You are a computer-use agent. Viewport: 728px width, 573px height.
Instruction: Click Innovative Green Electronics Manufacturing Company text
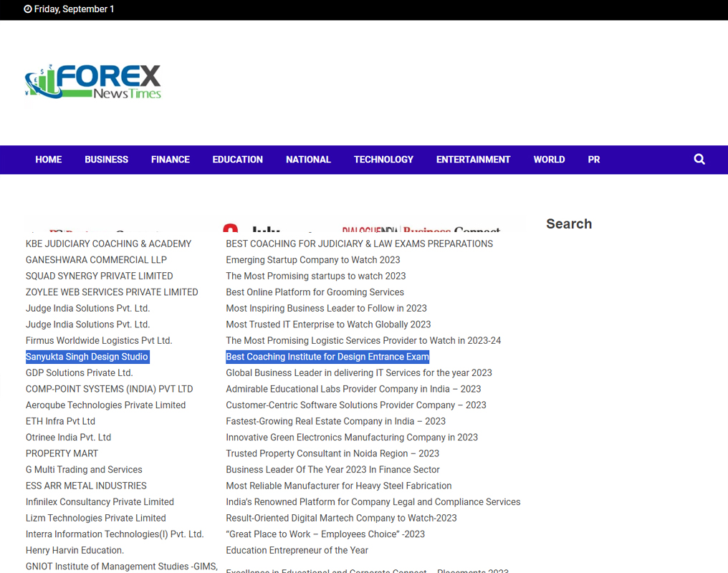[x=352, y=438]
